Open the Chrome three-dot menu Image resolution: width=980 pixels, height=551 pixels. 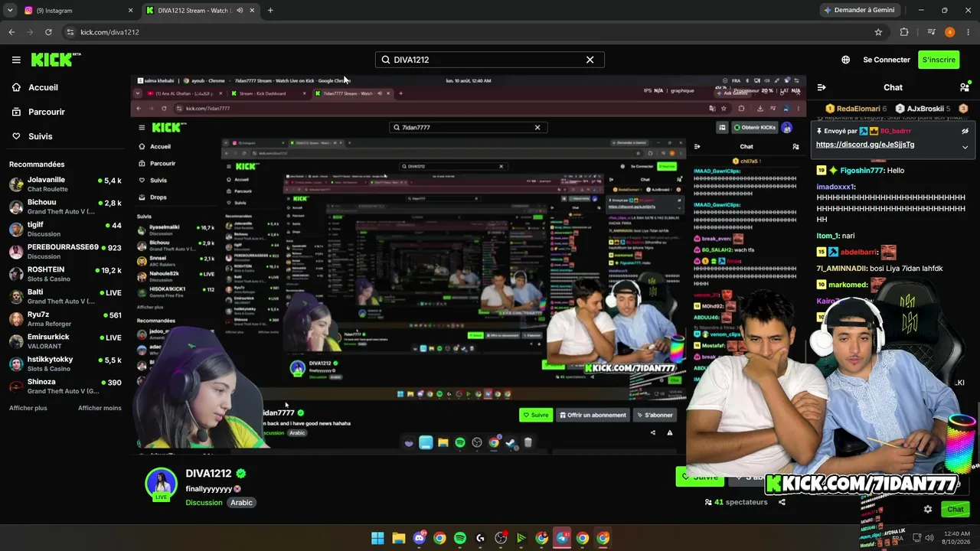click(x=968, y=32)
